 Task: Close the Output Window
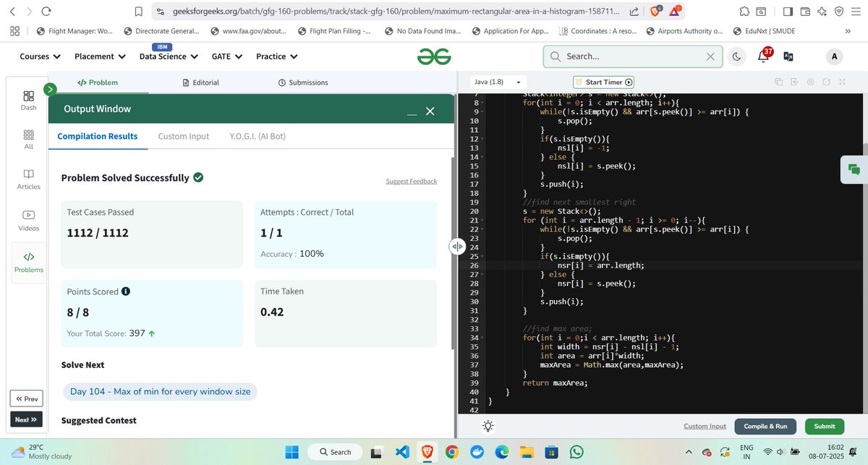tap(430, 111)
